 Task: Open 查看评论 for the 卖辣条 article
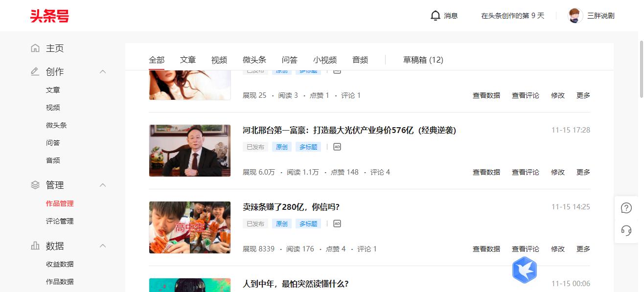[x=525, y=248]
